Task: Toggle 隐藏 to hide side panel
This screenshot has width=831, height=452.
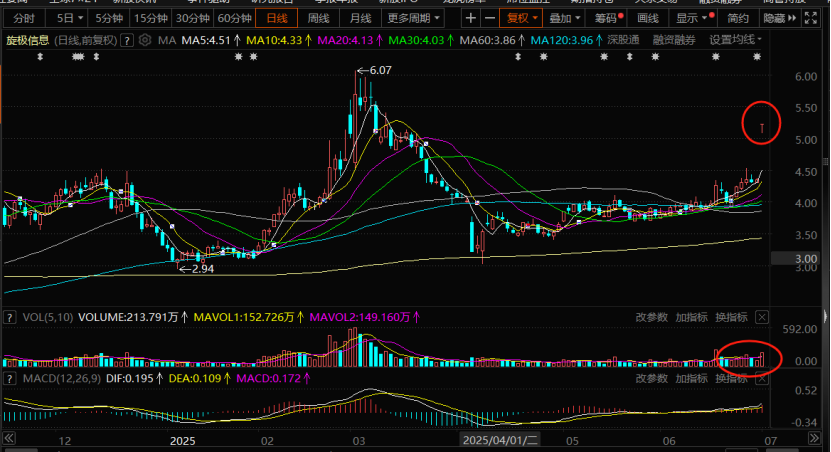Action: click(x=780, y=19)
